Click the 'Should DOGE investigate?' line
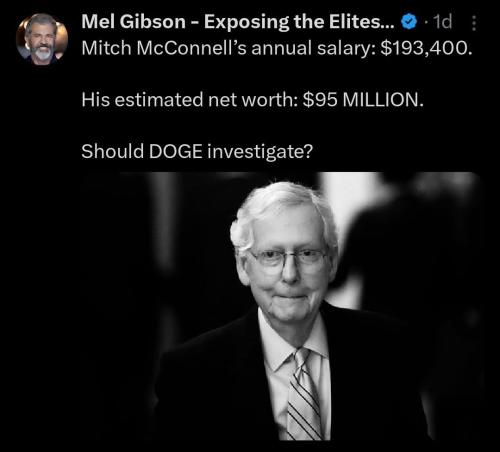 (x=197, y=151)
